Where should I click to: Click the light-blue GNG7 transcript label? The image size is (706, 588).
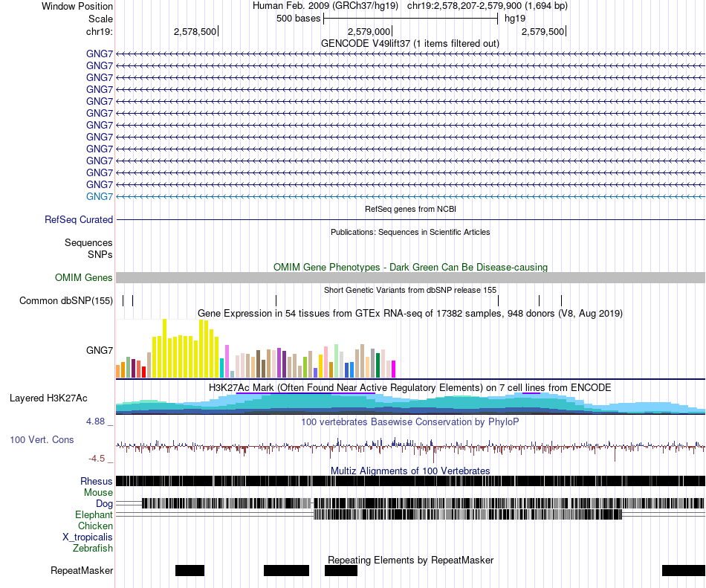coord(100,197)
